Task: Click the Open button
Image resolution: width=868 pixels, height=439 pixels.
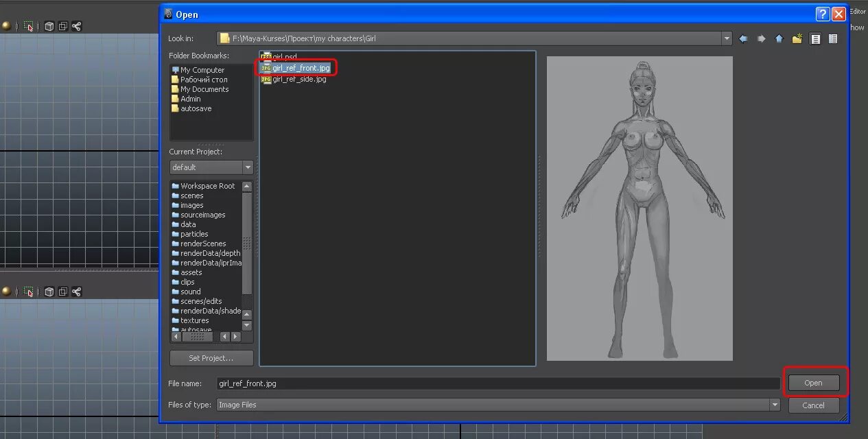Action: pyautogui.click(x=813, y=383)
